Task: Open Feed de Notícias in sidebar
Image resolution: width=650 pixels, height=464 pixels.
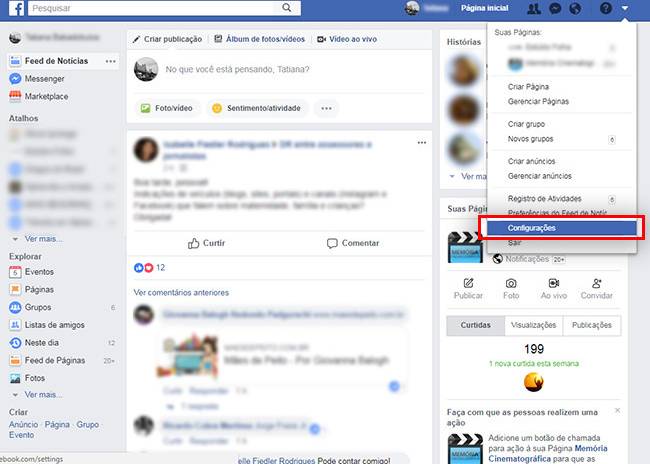Action: [56, 61]
